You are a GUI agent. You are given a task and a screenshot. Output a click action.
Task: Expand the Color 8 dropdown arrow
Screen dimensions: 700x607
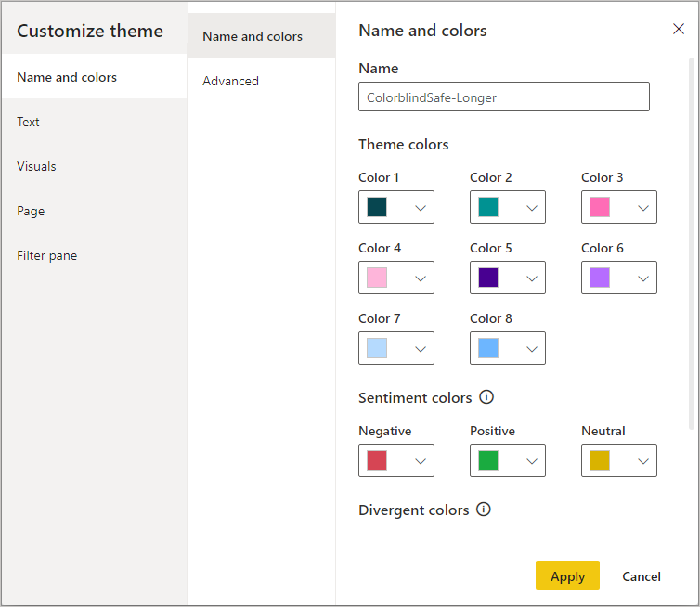pyautogui.click(x=532, y=349)
